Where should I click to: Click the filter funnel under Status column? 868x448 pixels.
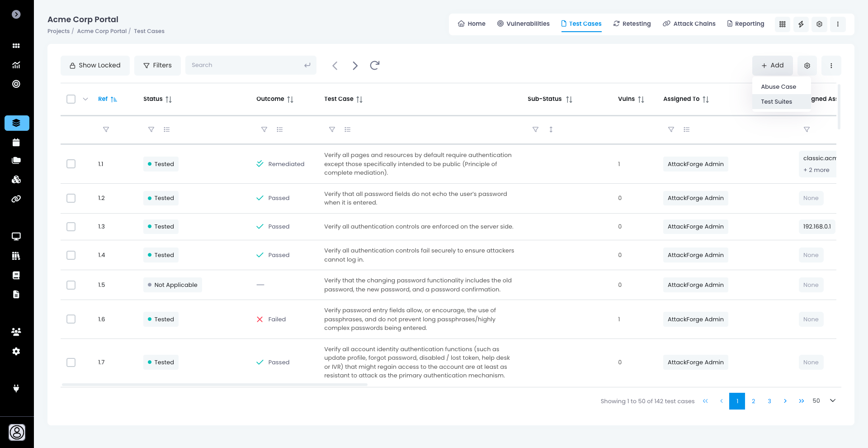tap(151, 129)
